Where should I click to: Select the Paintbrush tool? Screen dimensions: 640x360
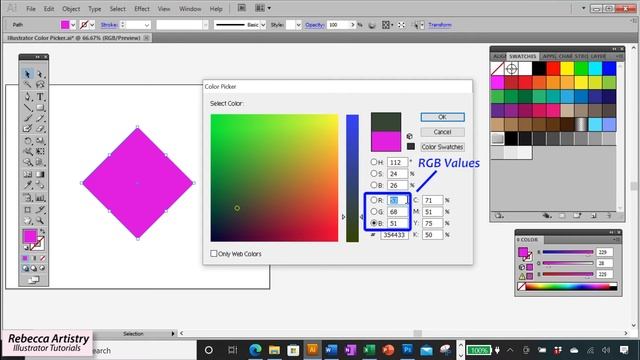27,118
